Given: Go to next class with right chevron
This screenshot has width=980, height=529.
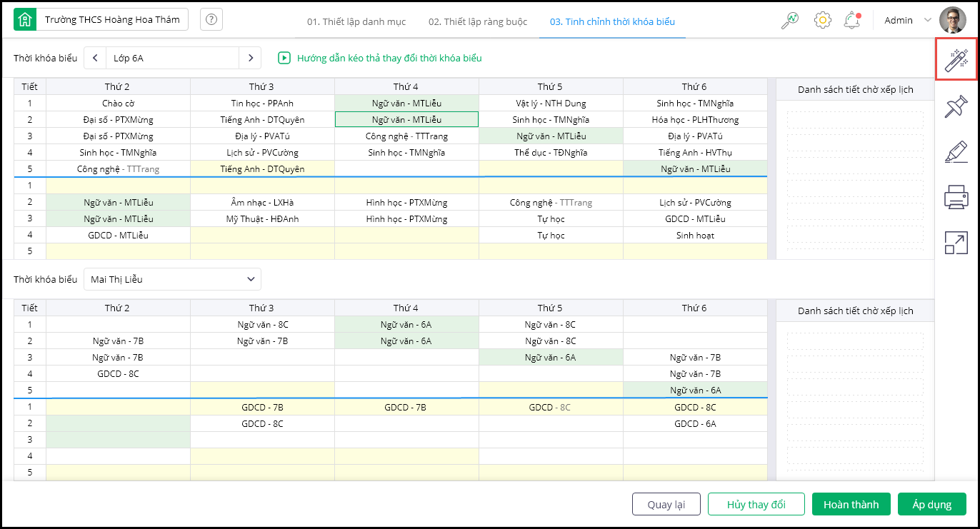Looking at the screenshot, I should pos(250,58).
